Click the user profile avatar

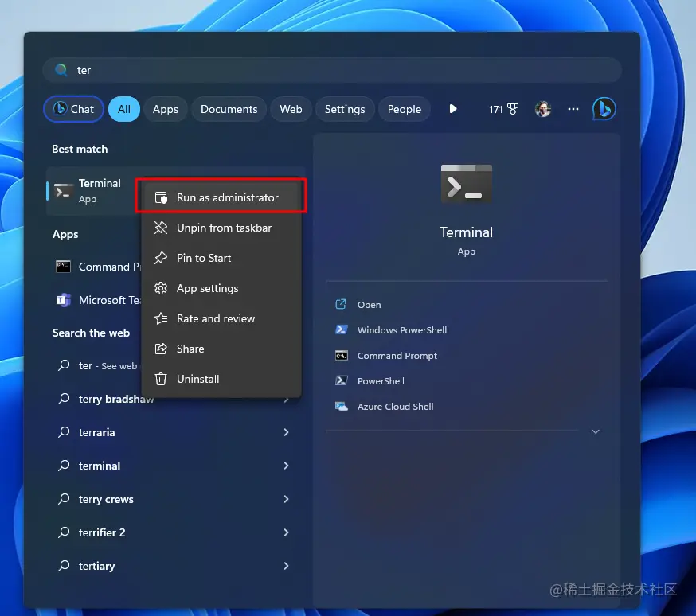coord(543,109)
